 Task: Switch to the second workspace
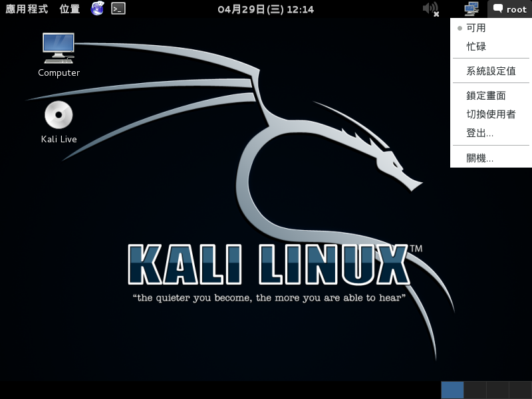[x=475, y=390]
